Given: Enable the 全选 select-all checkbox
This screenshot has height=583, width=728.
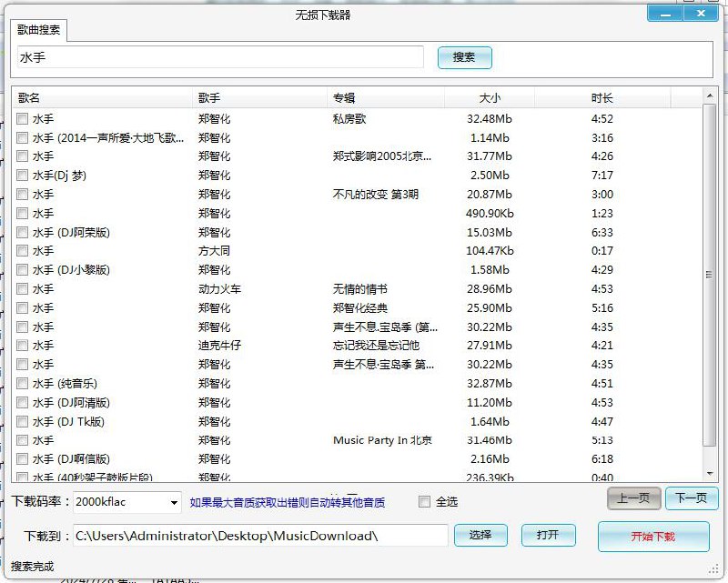Looking at the screenshot, I should (424, 501).
